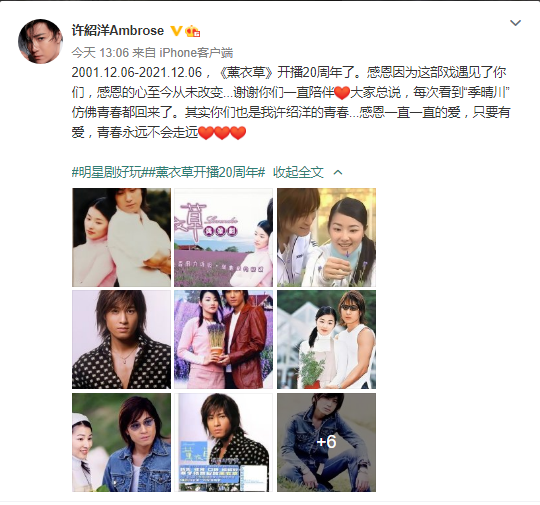Image resolution: width=540 pixels, height=505 pixels.
Task: Open the photo of girl holding flower
Action: point(326,237)
